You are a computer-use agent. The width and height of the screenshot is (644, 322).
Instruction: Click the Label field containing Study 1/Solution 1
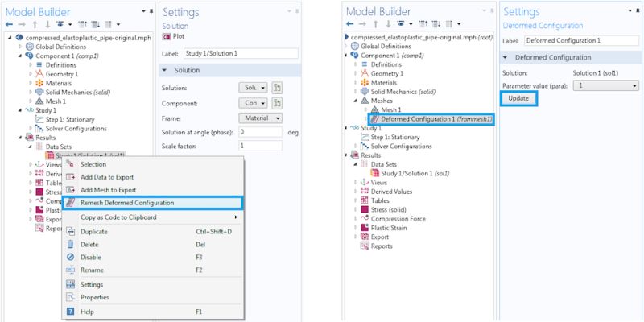click(241, 53)
